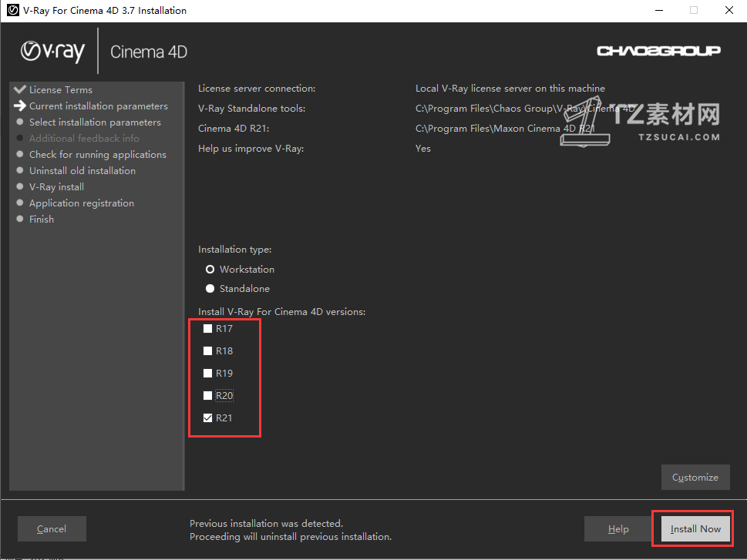Select the License Terms step
Screen dimensions: 747x560
click(60, 90)
